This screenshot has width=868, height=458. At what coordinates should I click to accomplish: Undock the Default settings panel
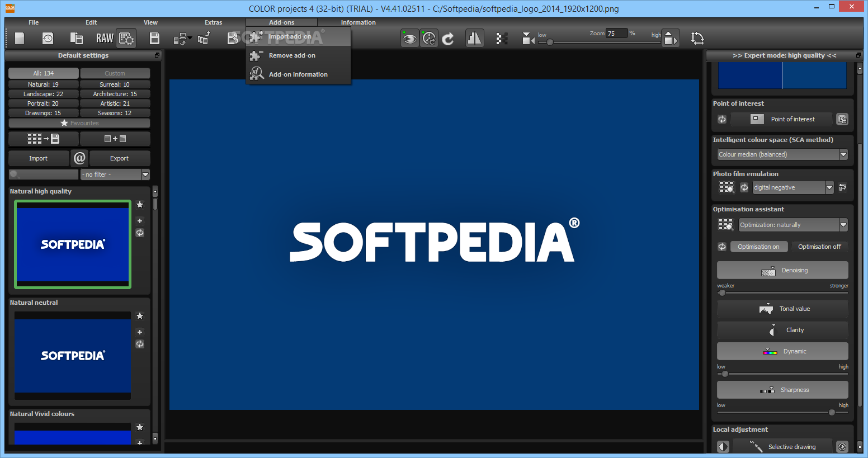click(157, 55)
